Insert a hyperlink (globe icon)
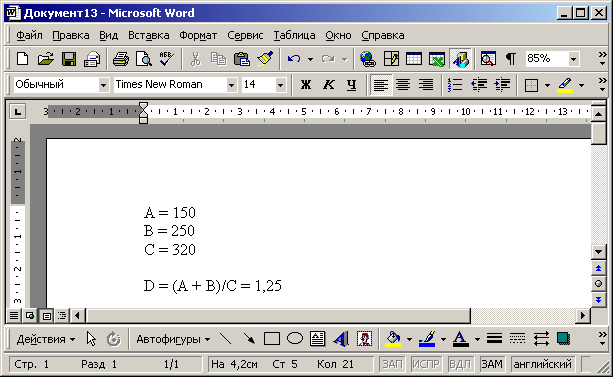613x377 pixels. [368, 59]
